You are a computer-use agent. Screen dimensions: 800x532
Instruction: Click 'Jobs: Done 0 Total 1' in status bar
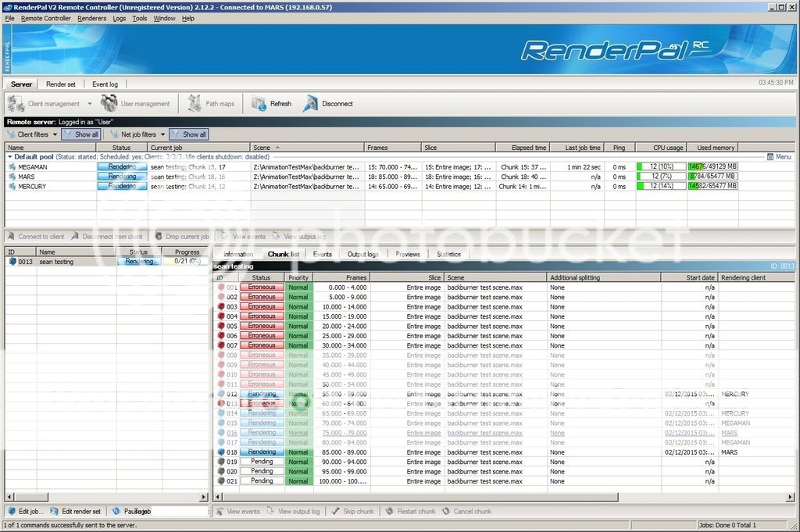click(727, 525)
